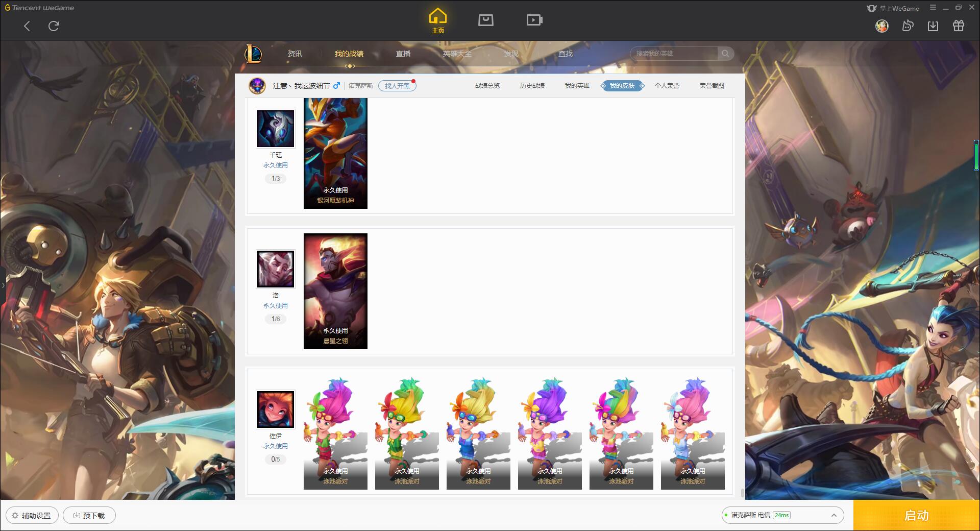This screenshot has width=980, height=531.
Task: Click the male gender symbol icon
Action: tap(336, 86)
